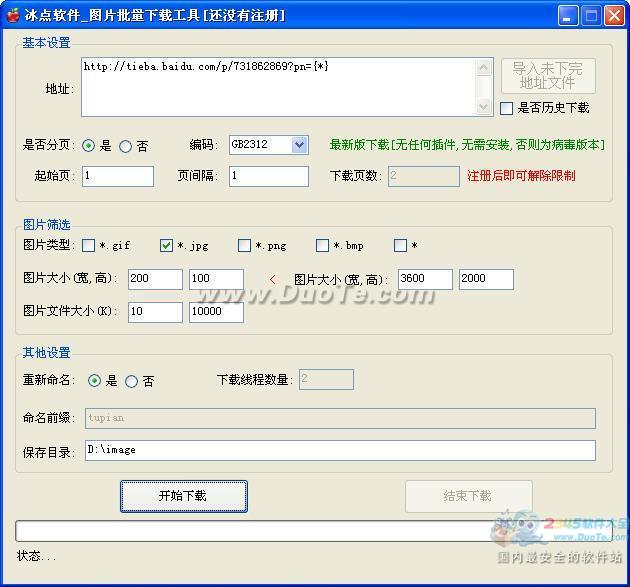Click the download progress bar

(313, 531)
